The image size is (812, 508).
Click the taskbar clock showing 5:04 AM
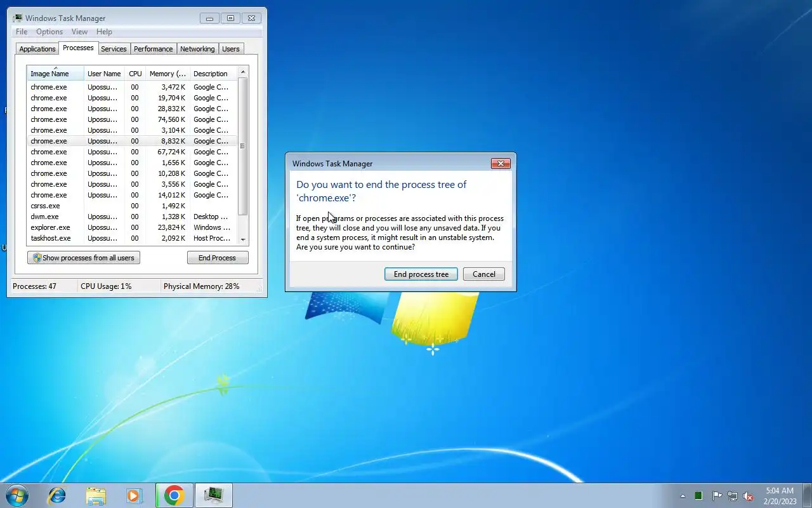point(780,496)
